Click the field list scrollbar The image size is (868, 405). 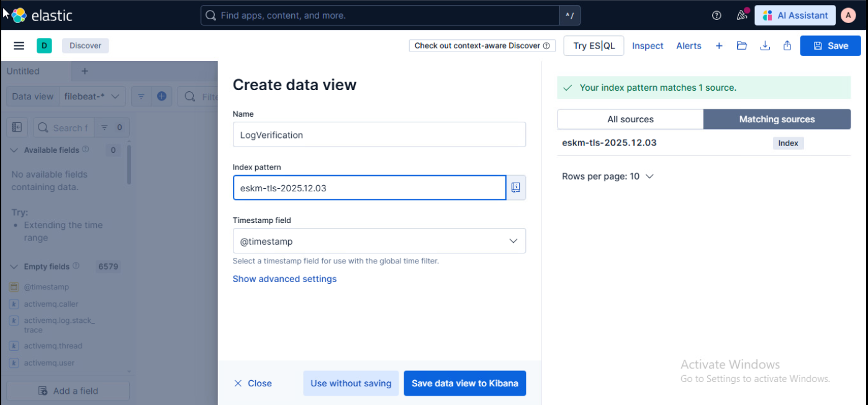129,165
